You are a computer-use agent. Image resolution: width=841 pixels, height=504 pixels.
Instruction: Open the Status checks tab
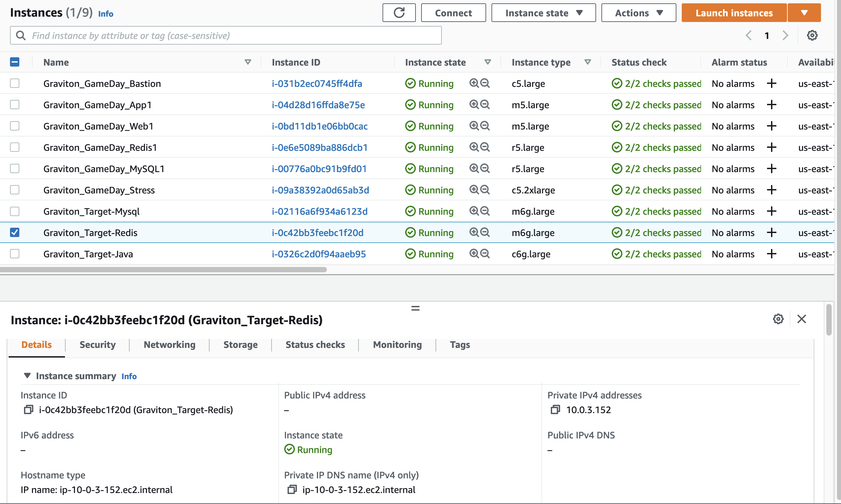[315, 345]
